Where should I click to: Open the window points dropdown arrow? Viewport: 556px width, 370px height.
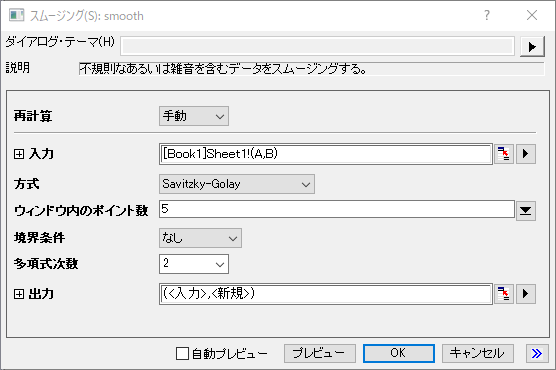pyautogui.click(x=526, y=211)
